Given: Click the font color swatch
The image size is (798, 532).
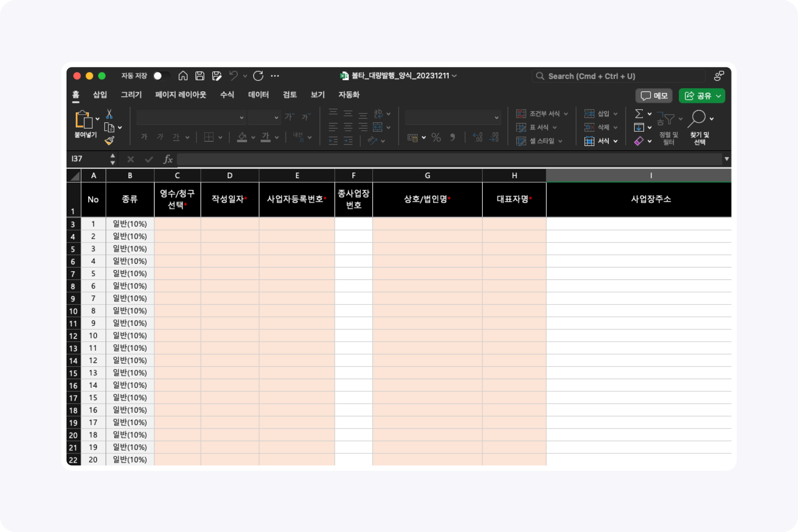Looking at the screenshot, I should [x=266, y=137].
